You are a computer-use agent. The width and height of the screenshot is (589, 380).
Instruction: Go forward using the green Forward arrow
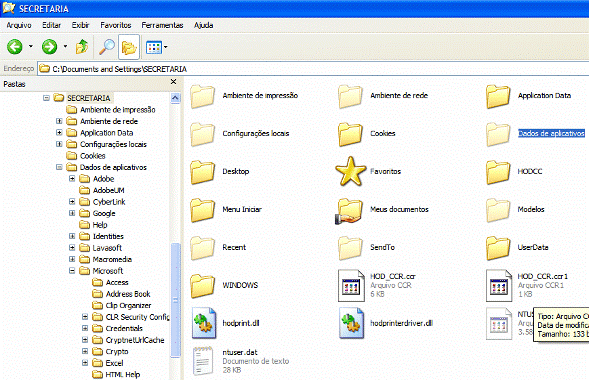pos(49,47)
